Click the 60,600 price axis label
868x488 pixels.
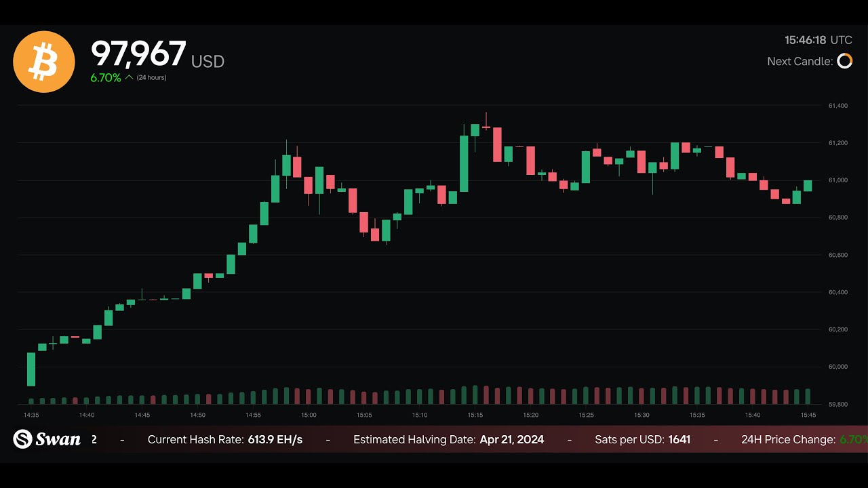point(838,255)
